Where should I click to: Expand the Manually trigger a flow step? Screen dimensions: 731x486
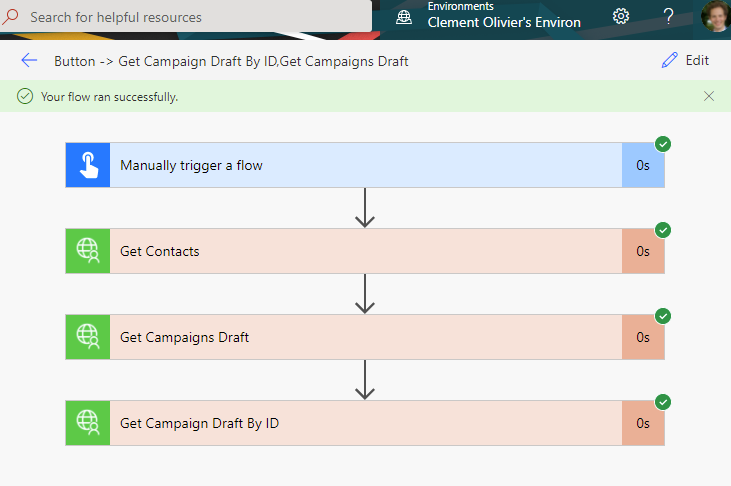365,165
